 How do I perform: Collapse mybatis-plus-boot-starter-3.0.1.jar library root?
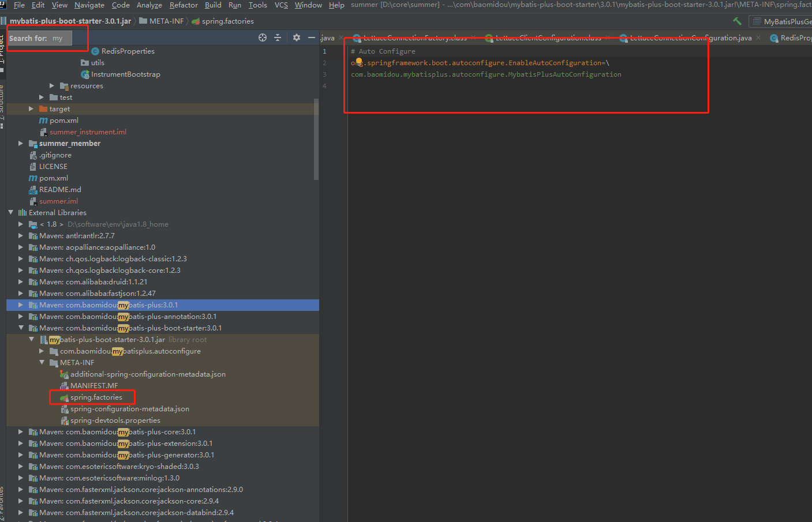31,340
